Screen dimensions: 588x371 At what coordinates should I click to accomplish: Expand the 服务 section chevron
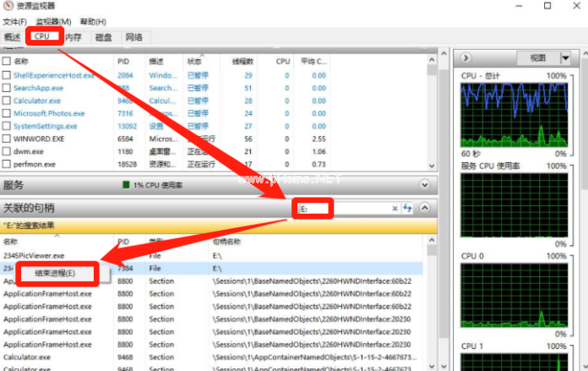pyautogui.click(x=424, y=184)
